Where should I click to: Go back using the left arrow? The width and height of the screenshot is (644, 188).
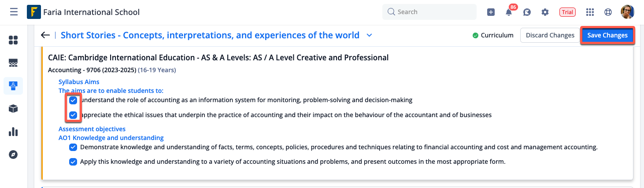[x=45, y=35]
